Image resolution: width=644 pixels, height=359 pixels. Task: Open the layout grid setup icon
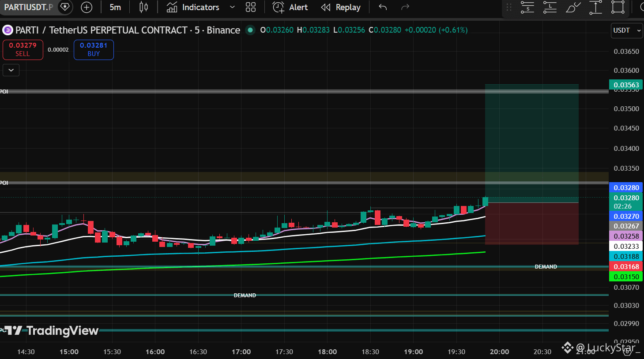click(x=251, y=7)
